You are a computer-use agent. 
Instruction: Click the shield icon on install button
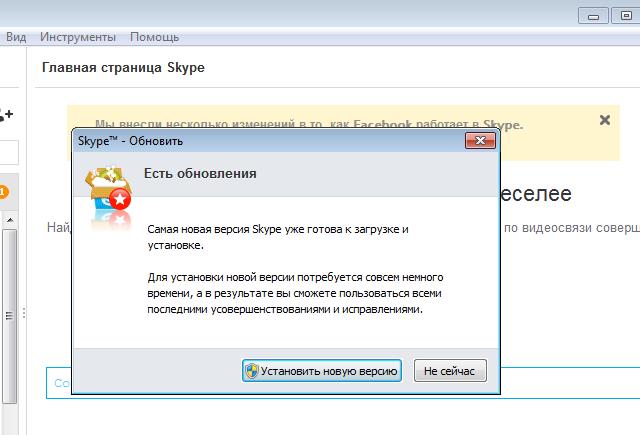pyautogui.click(x=252, y=371)
